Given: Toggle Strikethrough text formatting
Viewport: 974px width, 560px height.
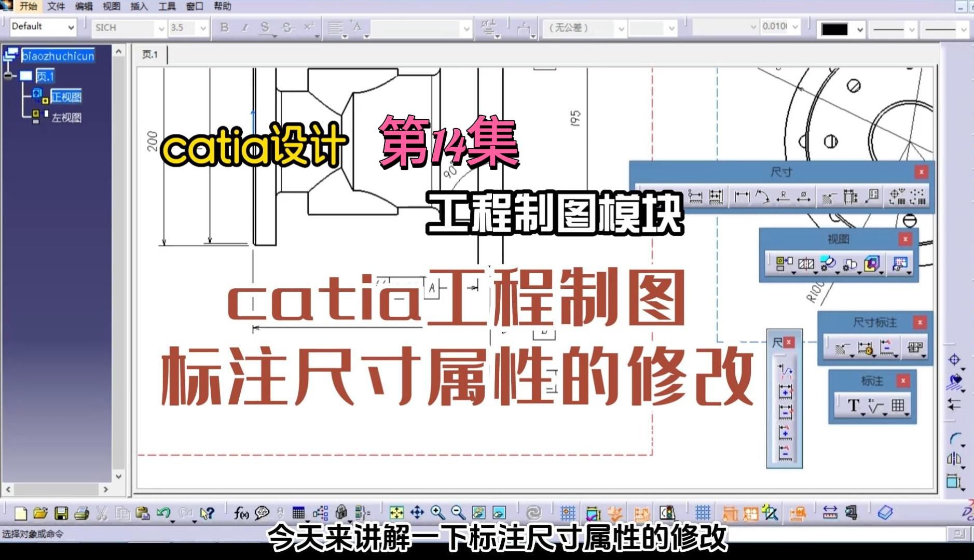Looking at the screenshot, I should point(286,27).
